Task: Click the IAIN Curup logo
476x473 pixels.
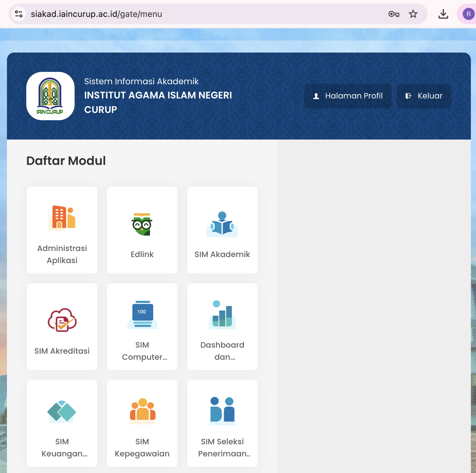Action: pyautogui.click(x=50, y=96)
